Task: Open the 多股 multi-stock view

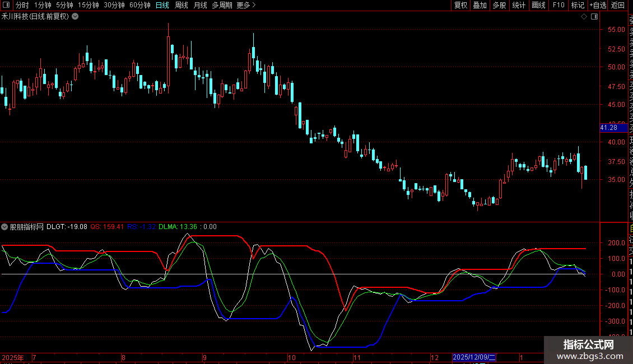Action: [499, 5]
